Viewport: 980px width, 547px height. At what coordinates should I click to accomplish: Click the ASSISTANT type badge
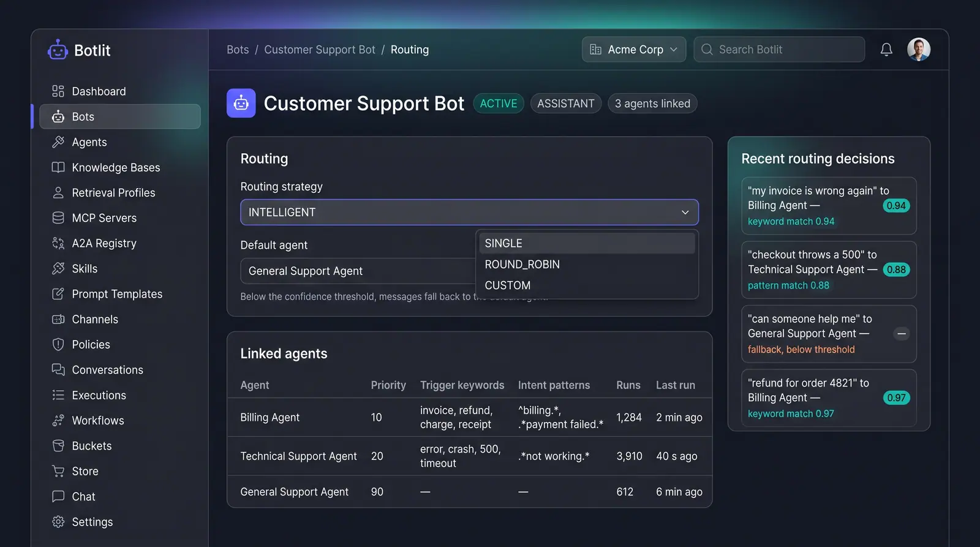coord(566,104)
